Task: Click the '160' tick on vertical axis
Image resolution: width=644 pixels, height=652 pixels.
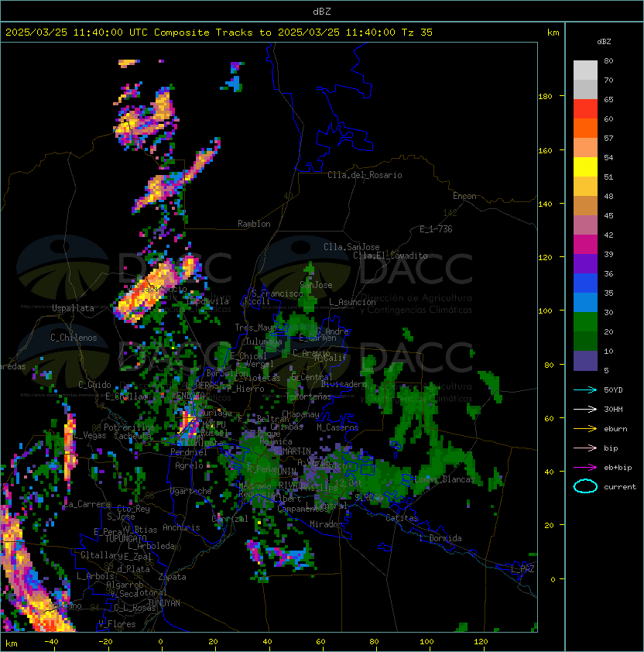Action: 545,150
